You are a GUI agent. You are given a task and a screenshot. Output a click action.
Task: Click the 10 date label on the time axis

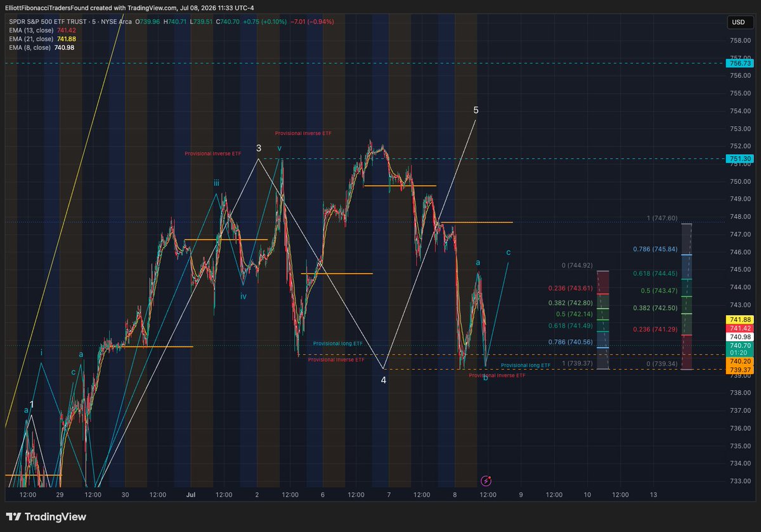(x=587, y=495)
